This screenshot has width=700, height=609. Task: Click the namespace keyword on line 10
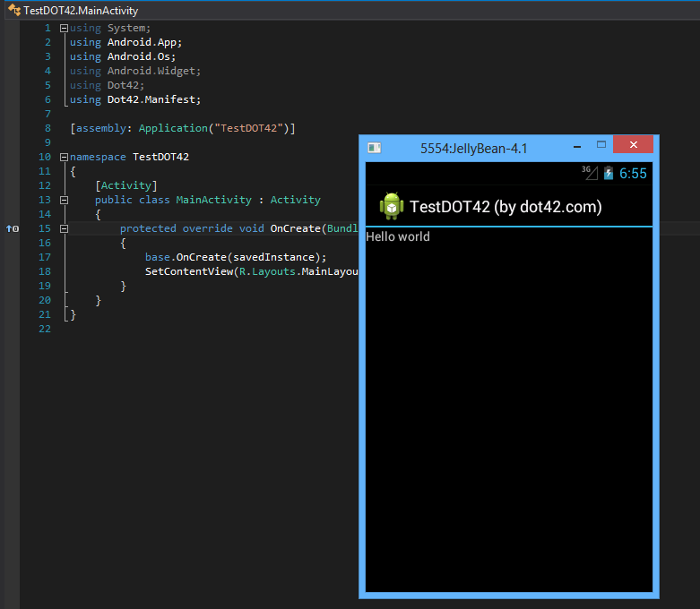98,157
